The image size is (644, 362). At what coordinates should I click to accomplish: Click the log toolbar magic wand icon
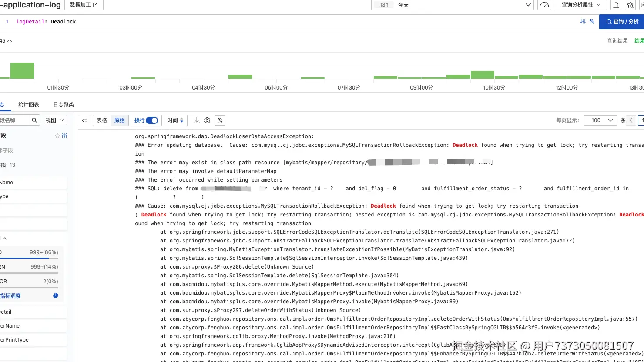pos(220,120)
